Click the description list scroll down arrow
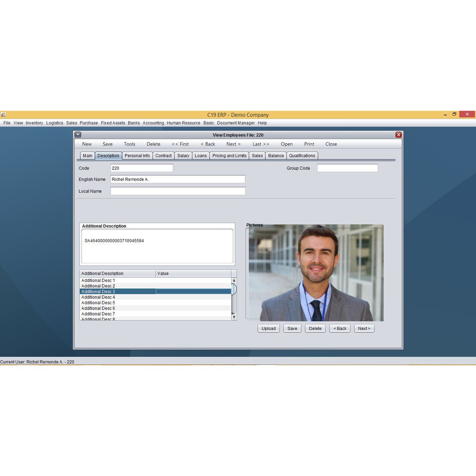Image resolution: width=476 pixels, height=476 pixels. [x=234, y=317]
